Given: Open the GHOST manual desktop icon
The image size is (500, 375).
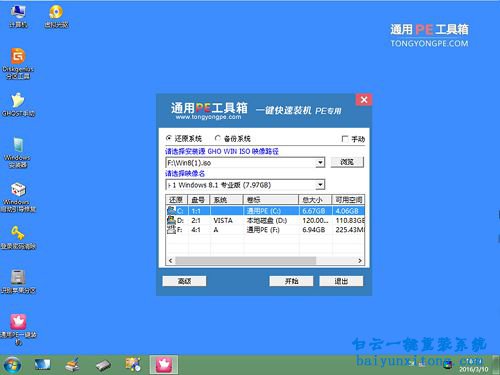Looking at the screenshot, I should [x=18, y=104].
